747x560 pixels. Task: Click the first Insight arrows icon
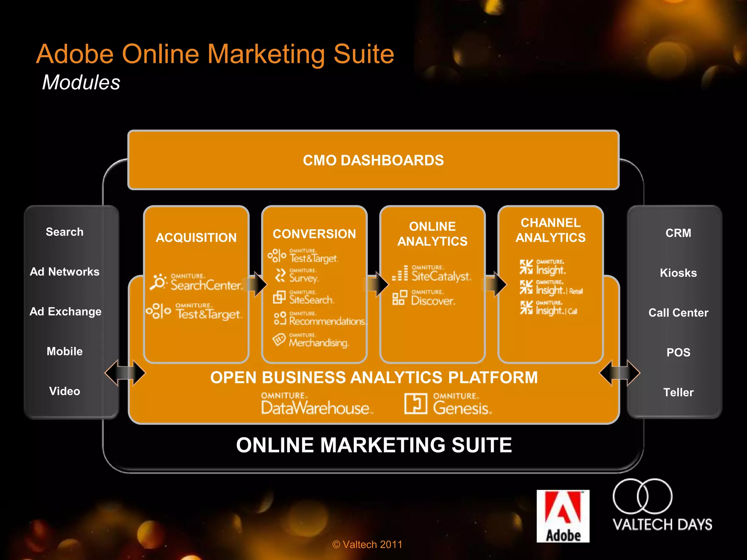point(526,267)
